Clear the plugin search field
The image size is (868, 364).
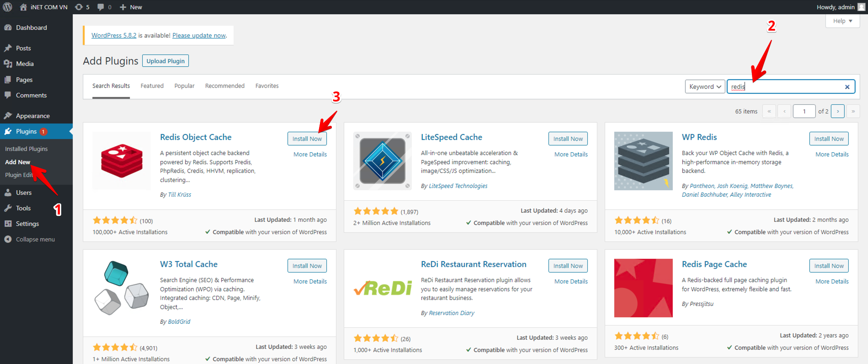click(847, 87)
